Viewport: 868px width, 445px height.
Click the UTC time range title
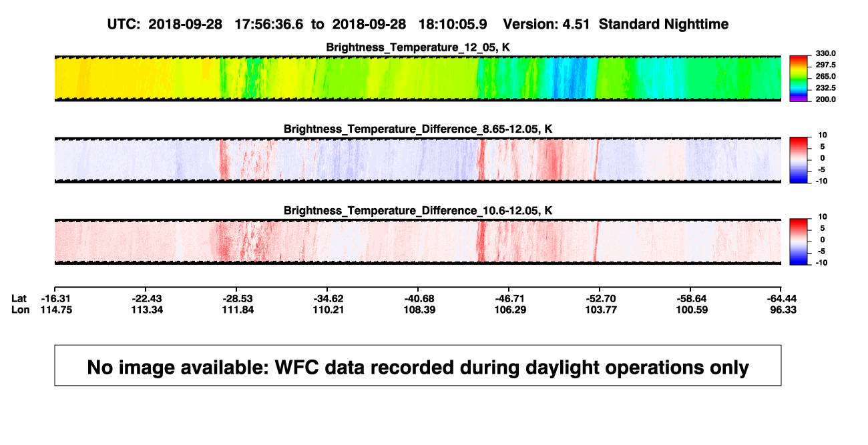[297, 24]
